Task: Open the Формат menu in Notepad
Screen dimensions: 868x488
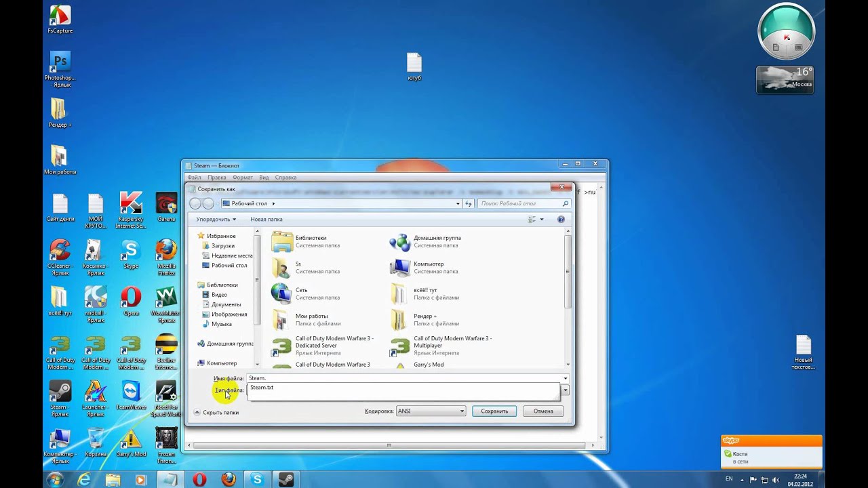Action: coord(243,178)
